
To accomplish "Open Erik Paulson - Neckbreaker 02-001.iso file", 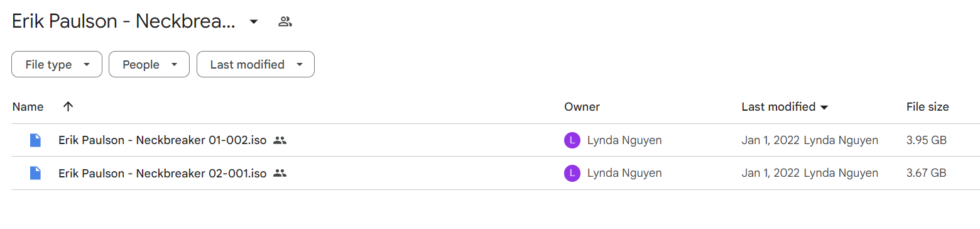I will pyautogui.click(x=163, y=173).
